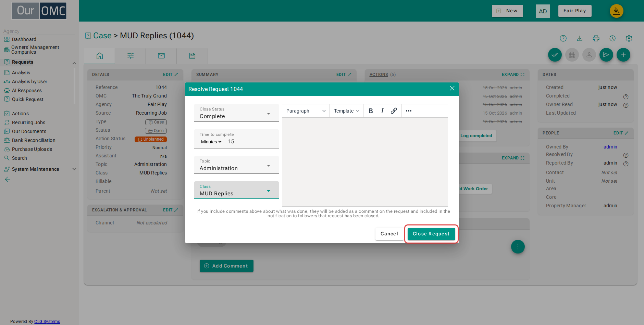The height and width of the screenshot is (325, 644).
Task: Open the Topic Administration dropdown
Action: point(236,165)
